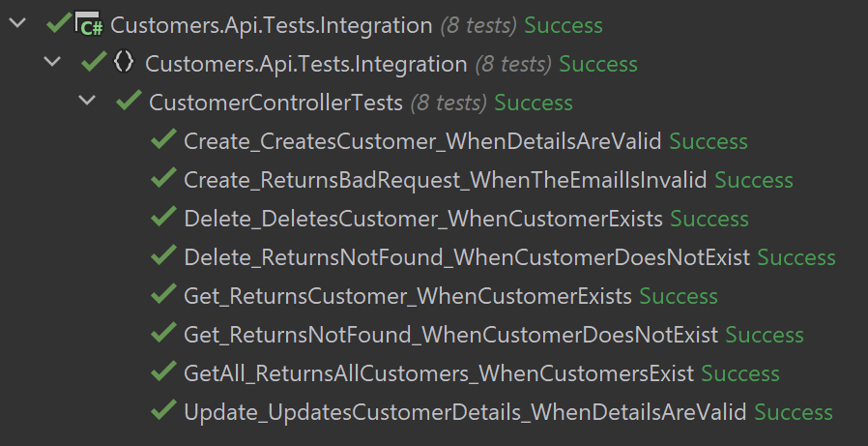Click green checkmark beside Update_UpdatesCustomerDetails_WhenDetailsAreValid

[163, 412]
